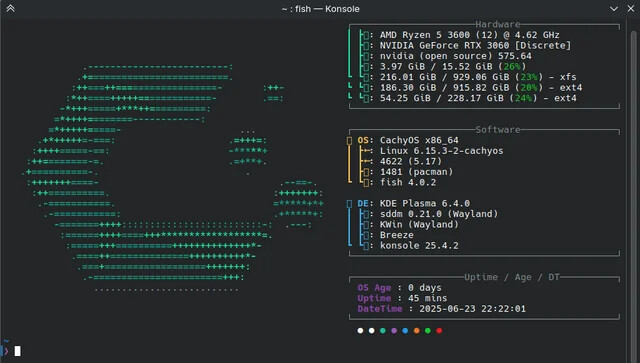Click the purple "OS Age" label
Viewport: 640px width, 363px height.
click(x=374, y=288)
